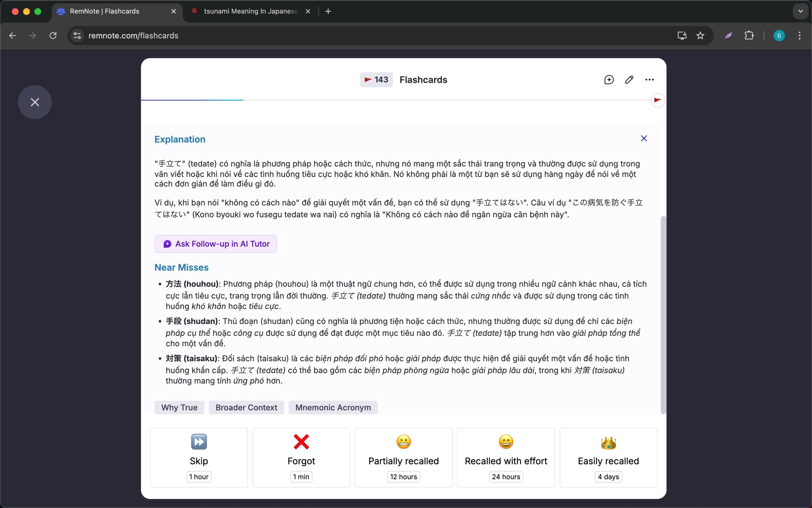Open the Chrome profile avatar B
This screenshot has width=812, height=508.
click(x=779, y=36)
